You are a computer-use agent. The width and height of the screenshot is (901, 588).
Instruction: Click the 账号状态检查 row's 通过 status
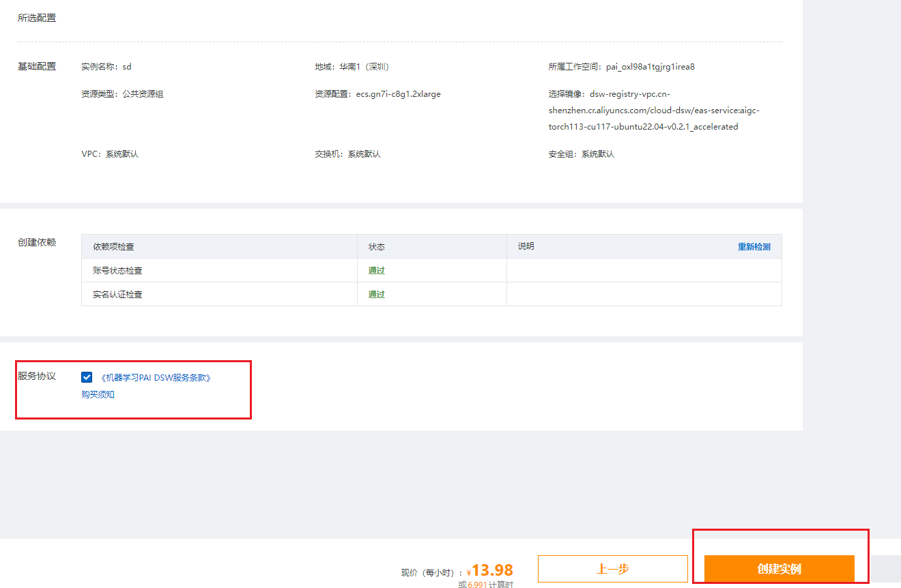click(376, 271)
